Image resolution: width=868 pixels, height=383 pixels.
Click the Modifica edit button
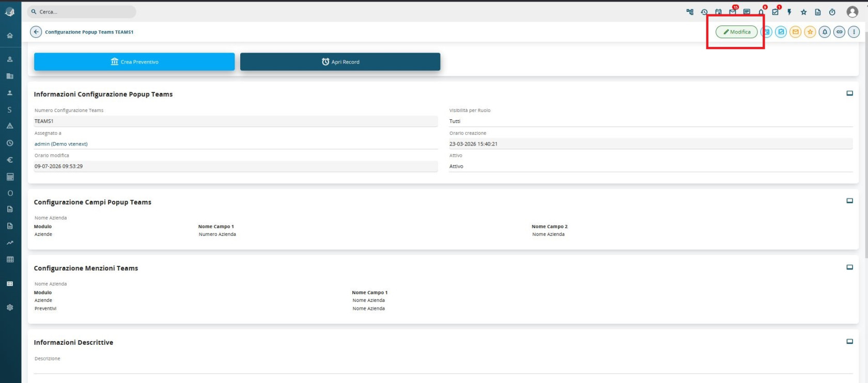pos(736,32)
